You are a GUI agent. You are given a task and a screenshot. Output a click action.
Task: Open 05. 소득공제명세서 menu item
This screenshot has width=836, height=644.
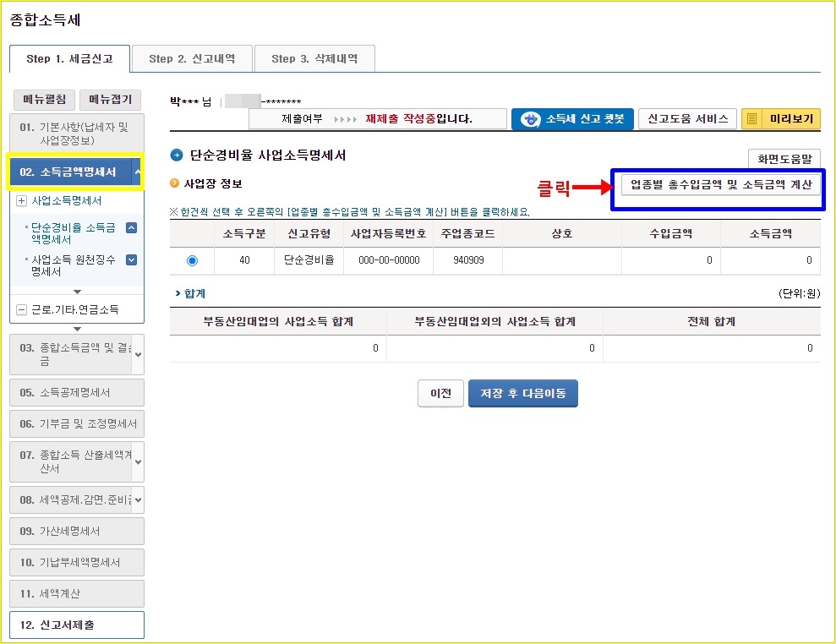click(x=77, y=392)
